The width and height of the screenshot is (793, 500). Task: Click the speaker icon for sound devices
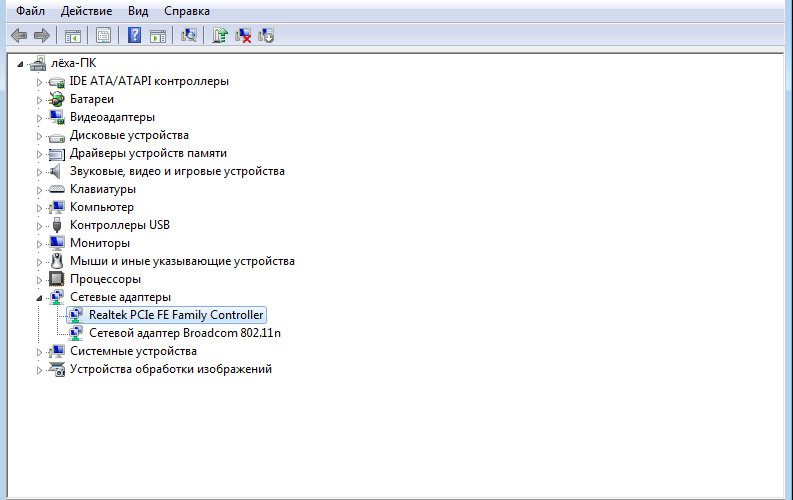click(56, 171)
